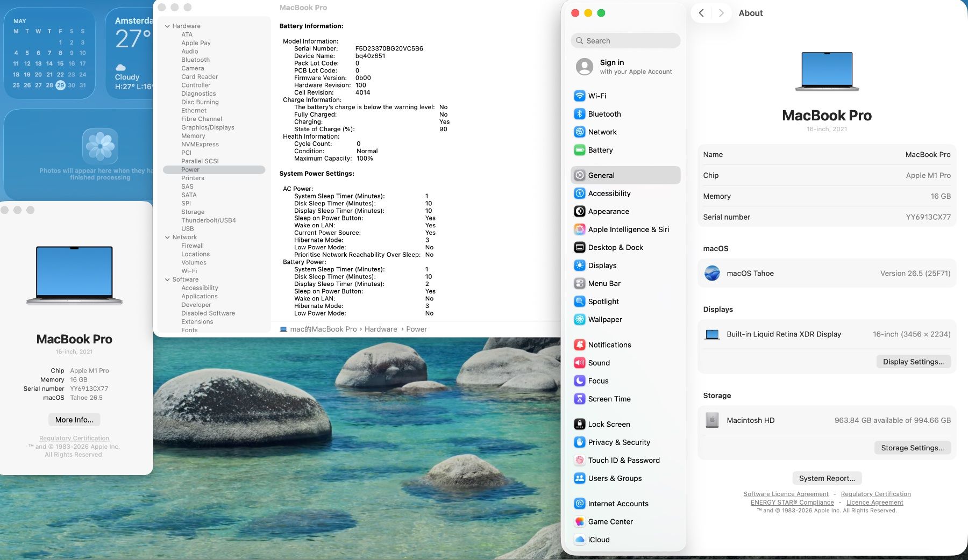Select Firewall under Network in System Report
968x560 pixels.
[x=193, y=246]
